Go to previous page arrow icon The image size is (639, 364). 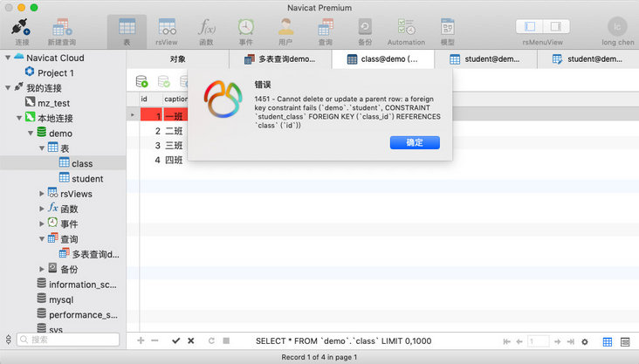(x=519, y=341)
